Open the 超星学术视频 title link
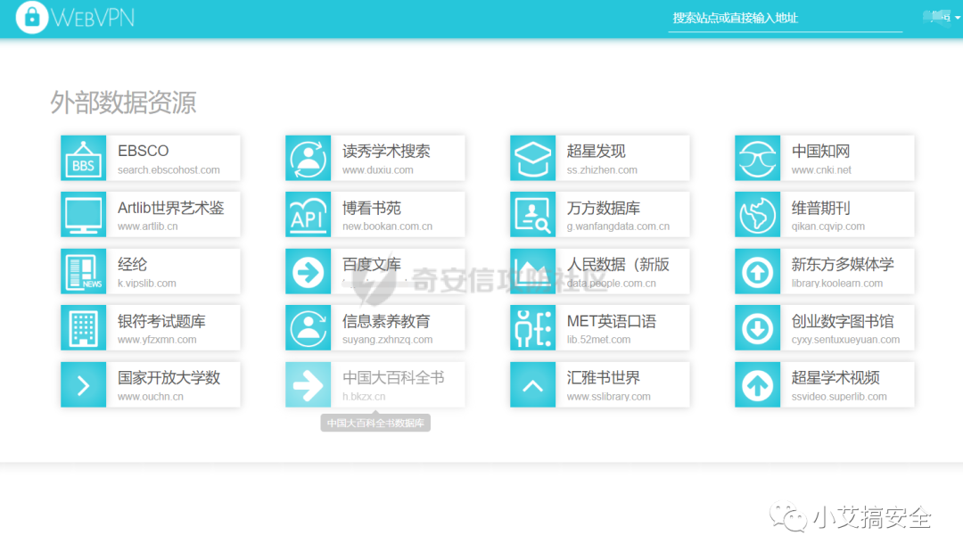The width and height of the screenshot is (963, 560). point(835,377)
